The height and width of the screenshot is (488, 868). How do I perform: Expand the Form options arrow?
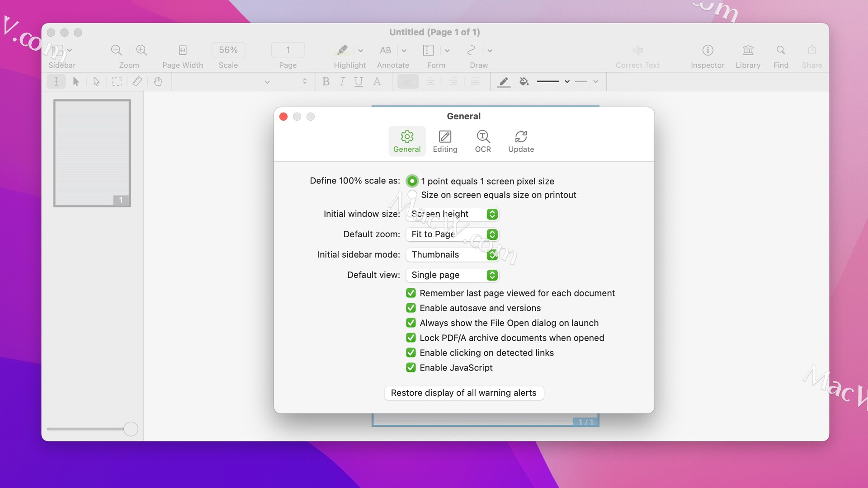(447, 51)
